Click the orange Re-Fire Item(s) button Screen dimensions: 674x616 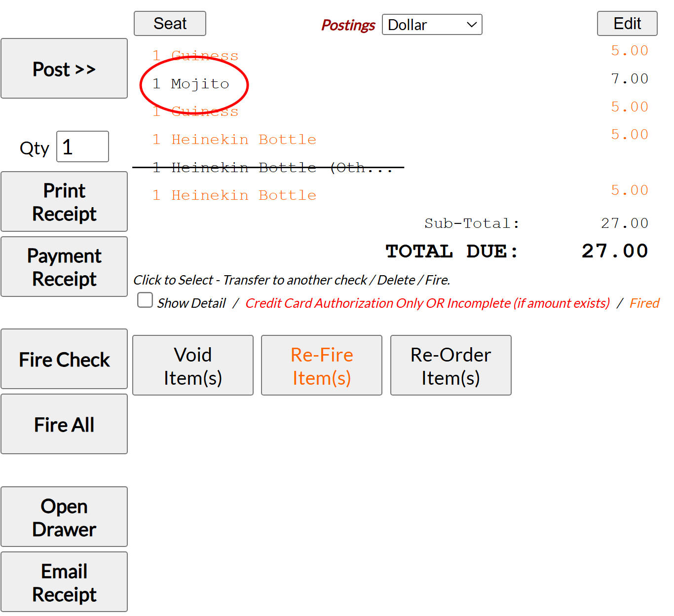click(322, 365)
